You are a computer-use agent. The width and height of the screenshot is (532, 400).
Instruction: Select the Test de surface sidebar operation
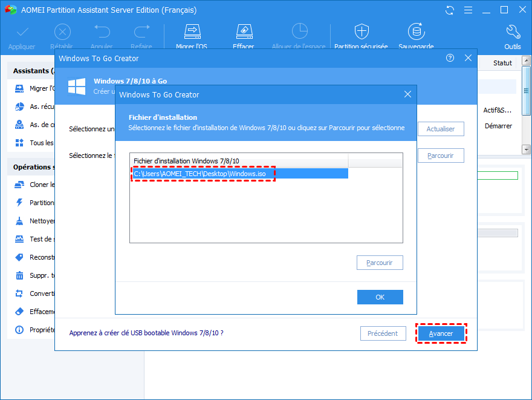pos(34,239)
